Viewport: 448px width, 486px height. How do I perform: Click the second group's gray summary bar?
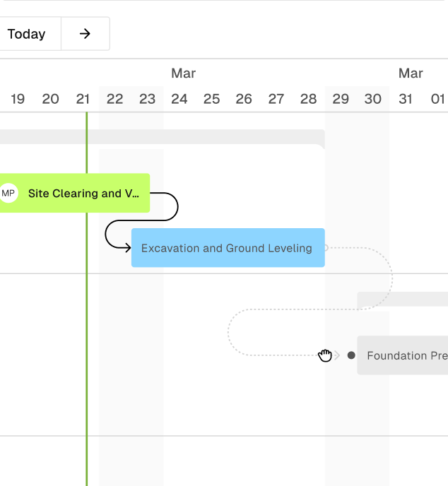pyautogui.click(x=403, y=299)
